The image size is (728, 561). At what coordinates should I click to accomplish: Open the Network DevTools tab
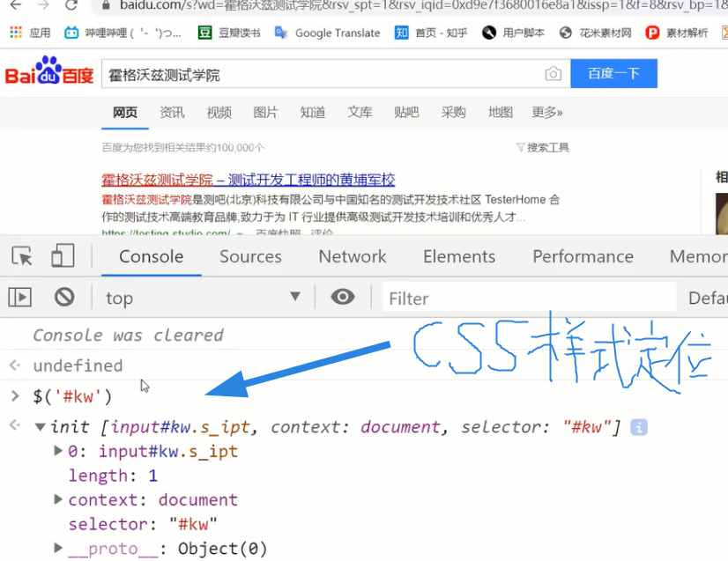[x=353, y=256]
